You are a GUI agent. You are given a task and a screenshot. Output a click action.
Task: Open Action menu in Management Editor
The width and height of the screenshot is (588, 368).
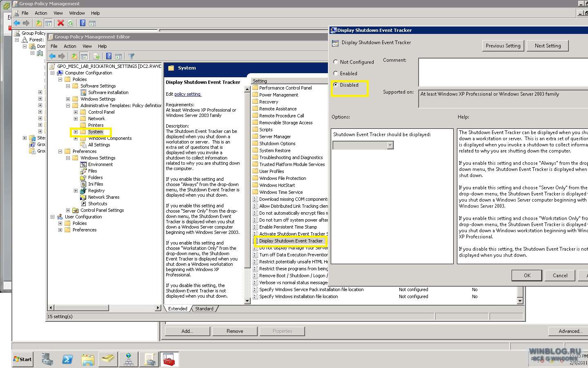point(70,46)
